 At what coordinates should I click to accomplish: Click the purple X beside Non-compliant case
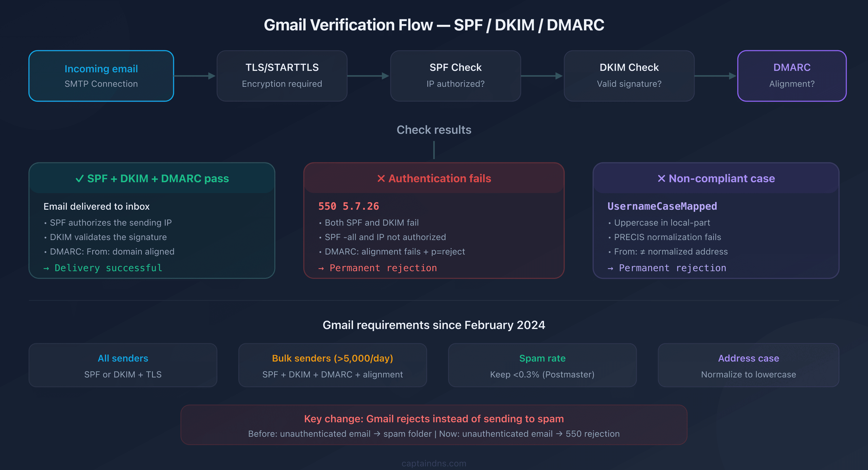click(x=661, y=179)
